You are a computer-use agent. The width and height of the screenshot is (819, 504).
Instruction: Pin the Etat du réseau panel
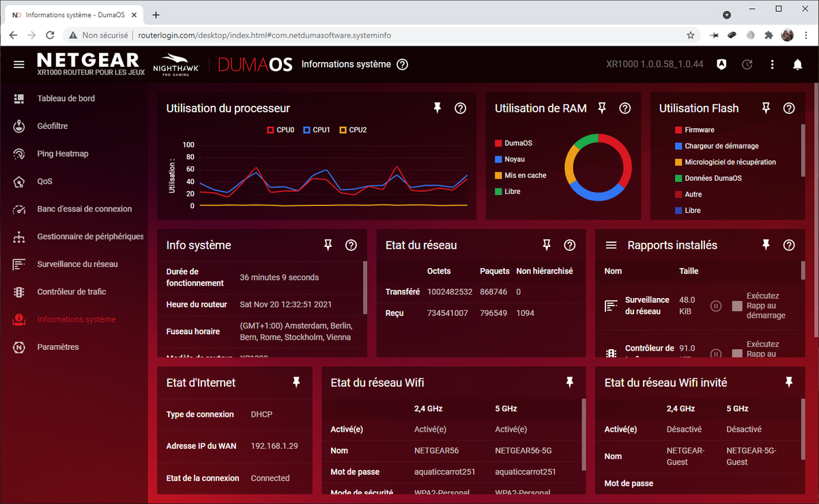click(547, 245)
